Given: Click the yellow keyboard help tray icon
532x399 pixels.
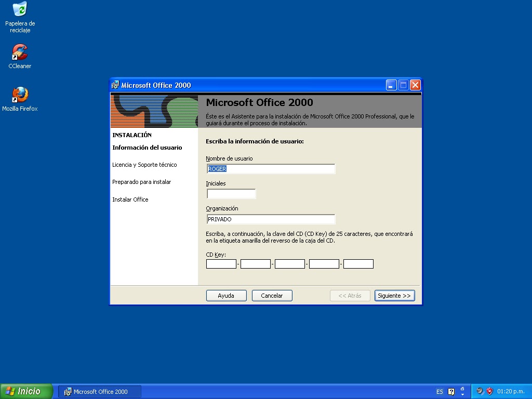Looking at the screenshot, I should (x=451, y=391).
